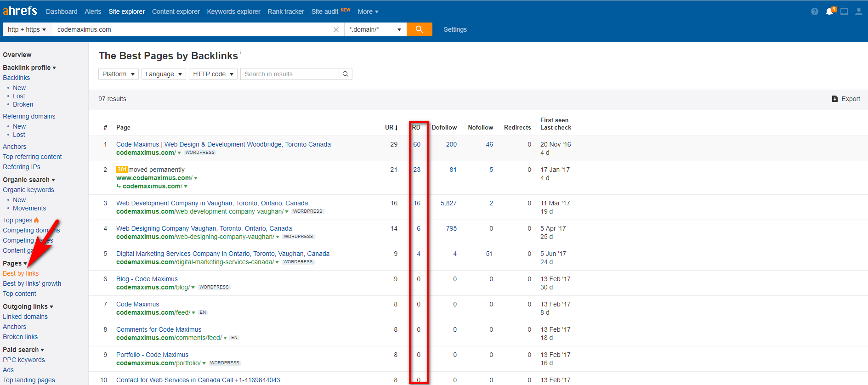Open Top content in sidebar

(19, 294)
